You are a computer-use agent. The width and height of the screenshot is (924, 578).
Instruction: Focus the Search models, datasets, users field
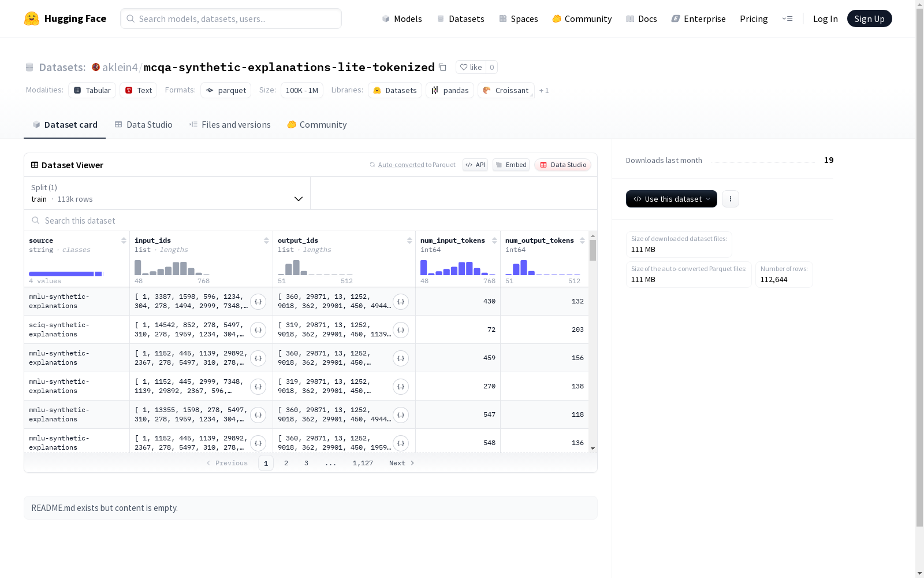click(231, 18)
